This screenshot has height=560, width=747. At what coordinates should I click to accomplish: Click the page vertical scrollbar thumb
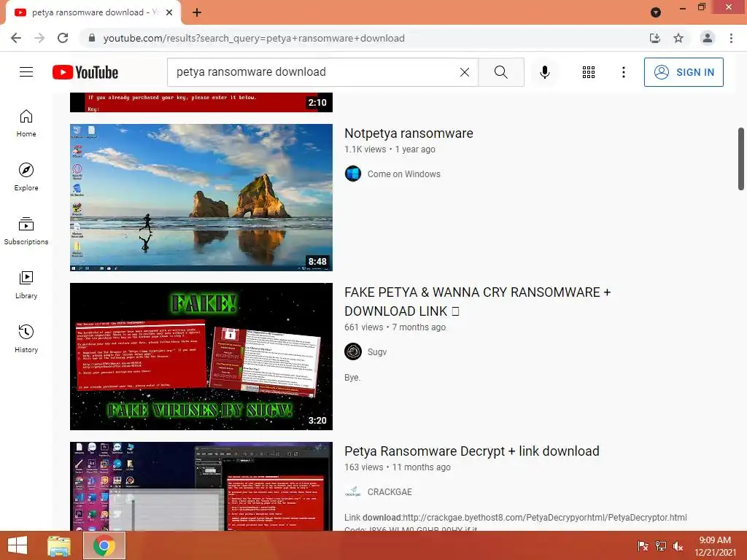pyautogui.click(x=741, y=159)
